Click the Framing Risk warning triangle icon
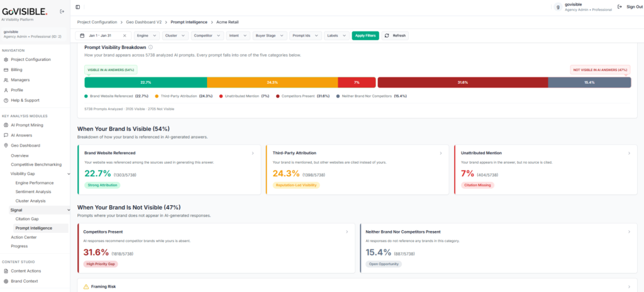 tap(86, 287)
